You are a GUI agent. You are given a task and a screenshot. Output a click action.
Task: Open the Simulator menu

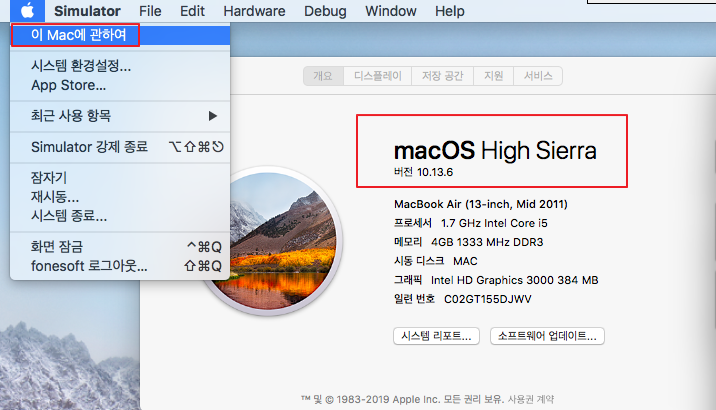(x=87, y=11)
